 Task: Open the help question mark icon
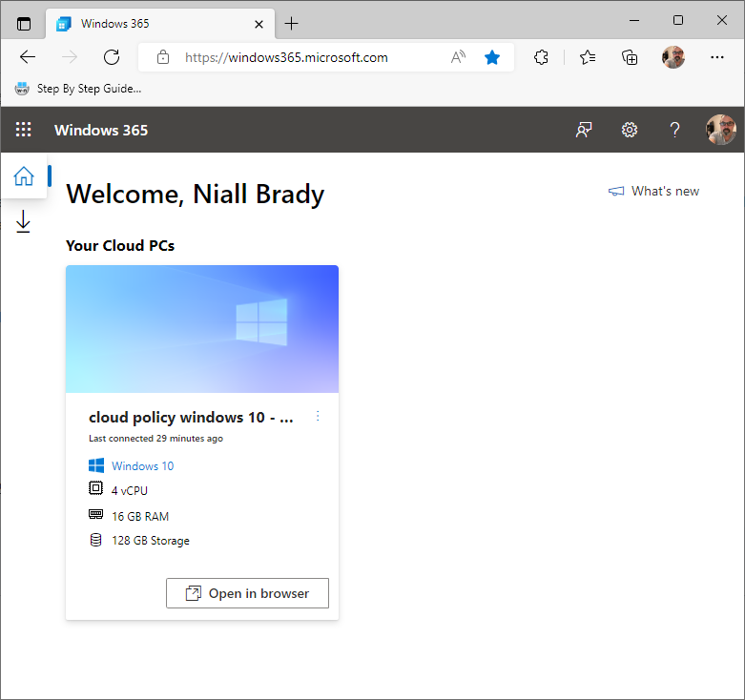pyautogui.click(x=674, y=130)
